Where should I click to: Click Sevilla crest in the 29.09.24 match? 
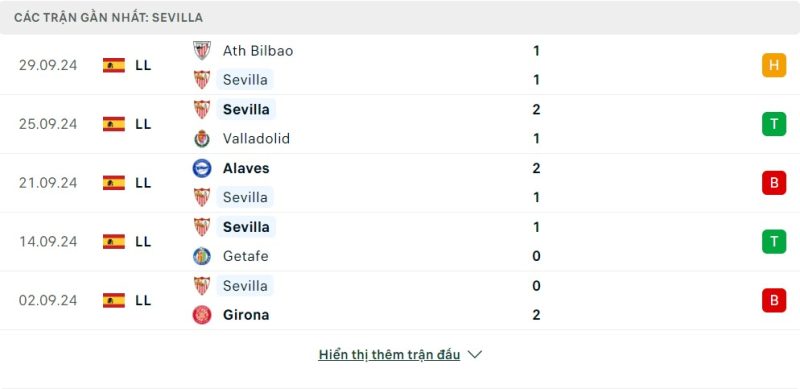click(202, 80)
